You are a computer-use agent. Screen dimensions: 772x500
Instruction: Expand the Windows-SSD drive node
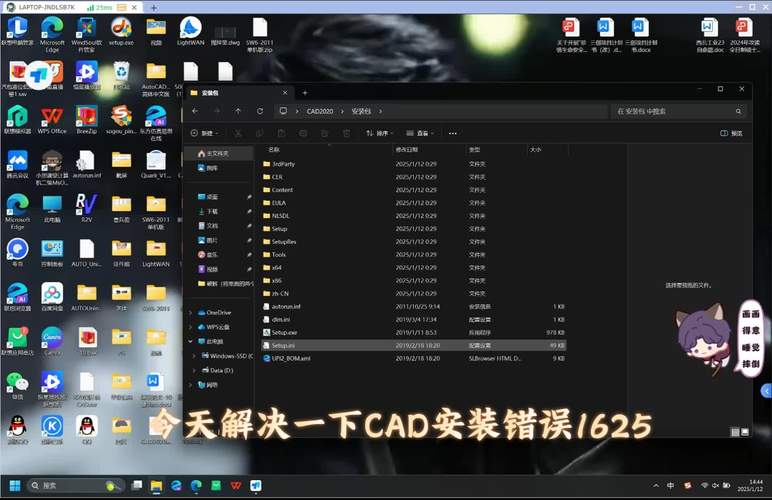[x=194, y=355]
